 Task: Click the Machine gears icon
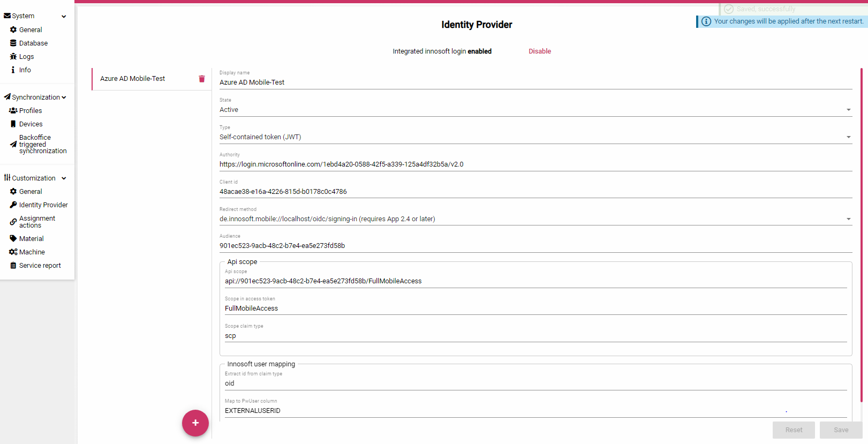click(13, 252)
